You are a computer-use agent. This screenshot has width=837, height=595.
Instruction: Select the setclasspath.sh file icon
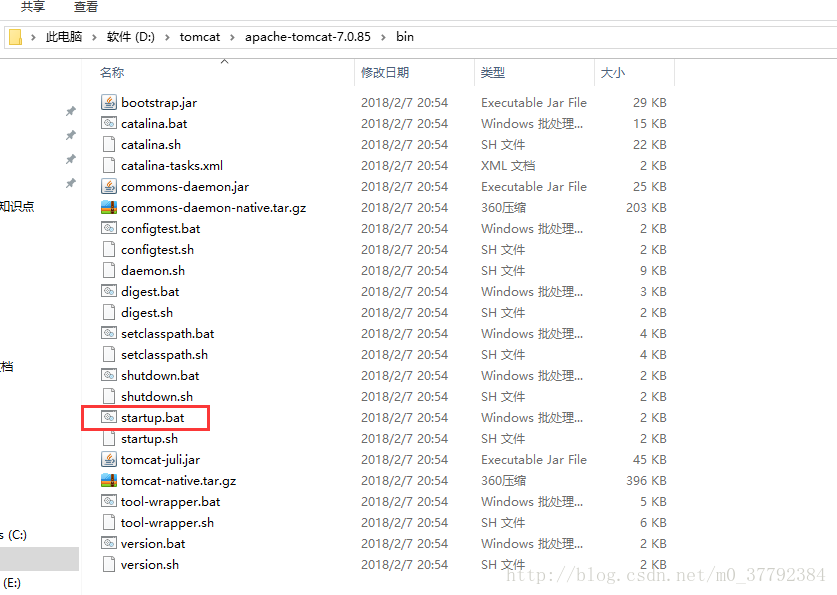[x=109, y=354]
